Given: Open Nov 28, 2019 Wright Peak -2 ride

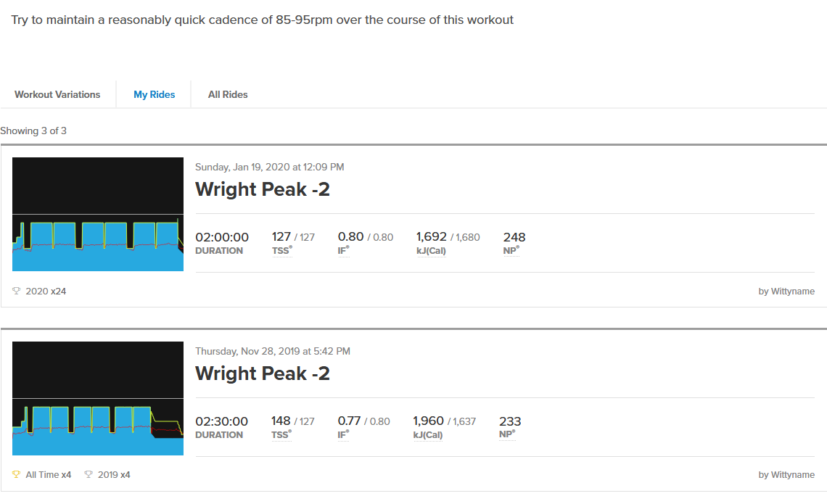Looking at the screenshot, I should 262,373.
